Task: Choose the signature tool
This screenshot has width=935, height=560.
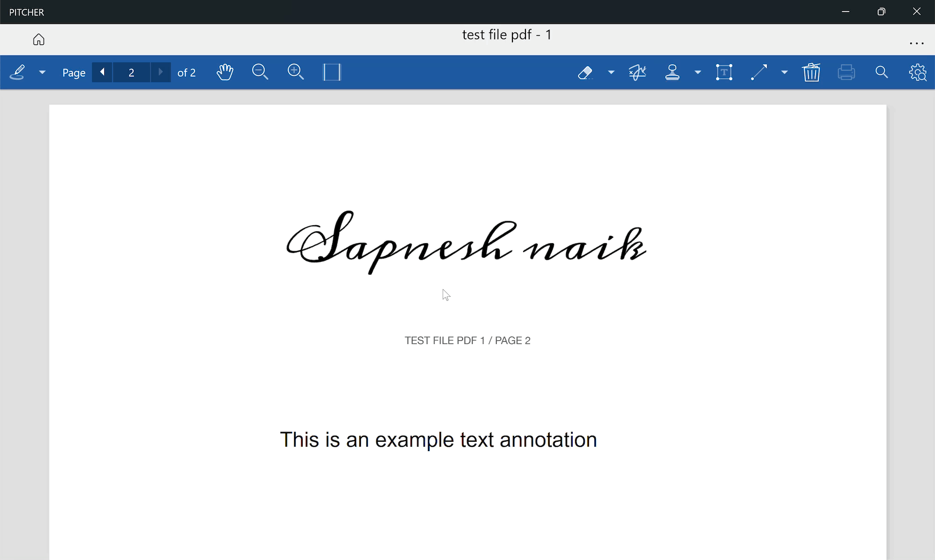Action: pyautogui.click(x=637, y=72)
